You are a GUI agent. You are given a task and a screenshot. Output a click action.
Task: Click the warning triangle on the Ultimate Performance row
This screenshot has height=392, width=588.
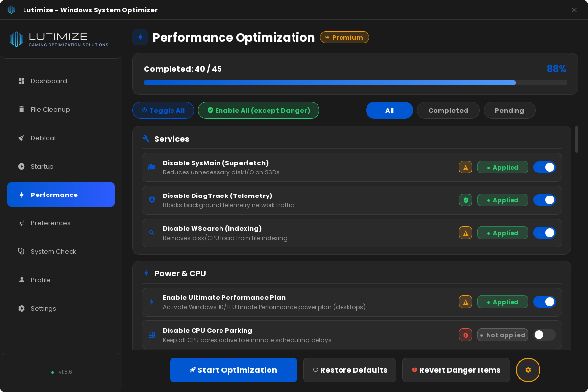pos(465,302)
